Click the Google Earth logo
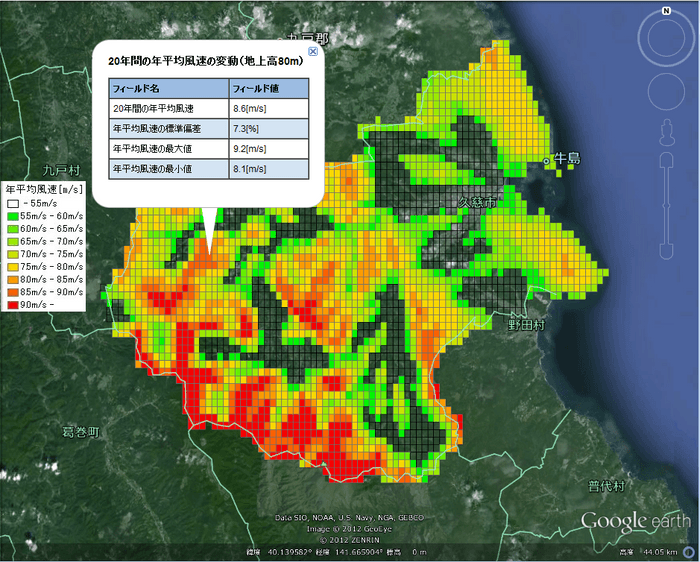The width and height of the screenshot is (700, 562). point(635,521)
